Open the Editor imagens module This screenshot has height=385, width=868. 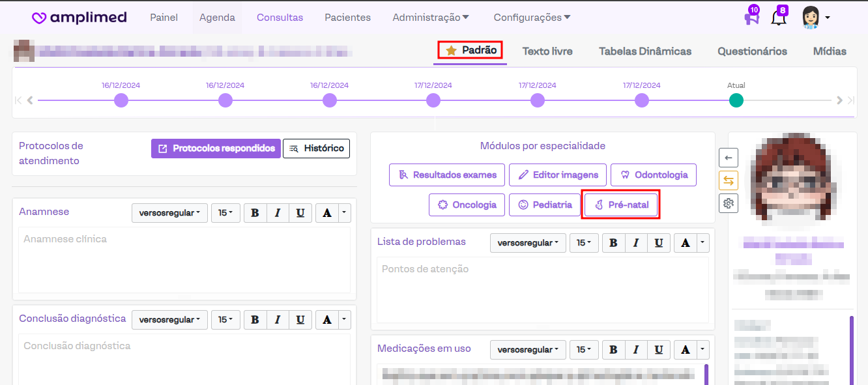tap(558, 175)
